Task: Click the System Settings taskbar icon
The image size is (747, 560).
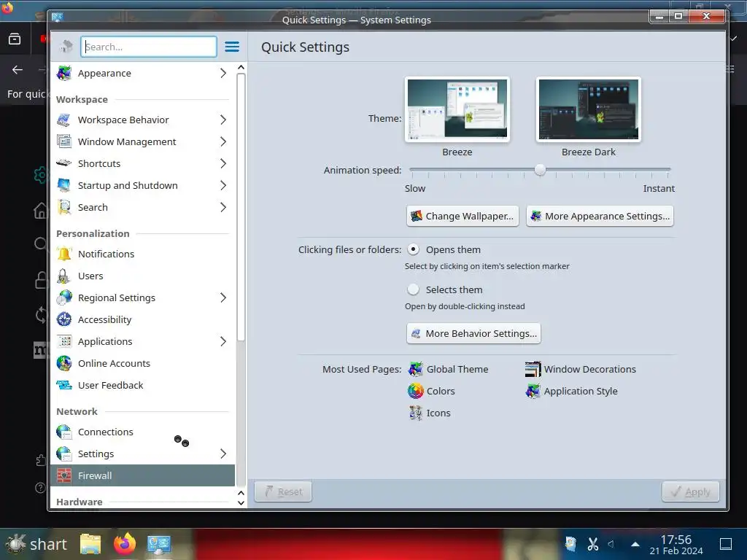Action: [158, 544]
